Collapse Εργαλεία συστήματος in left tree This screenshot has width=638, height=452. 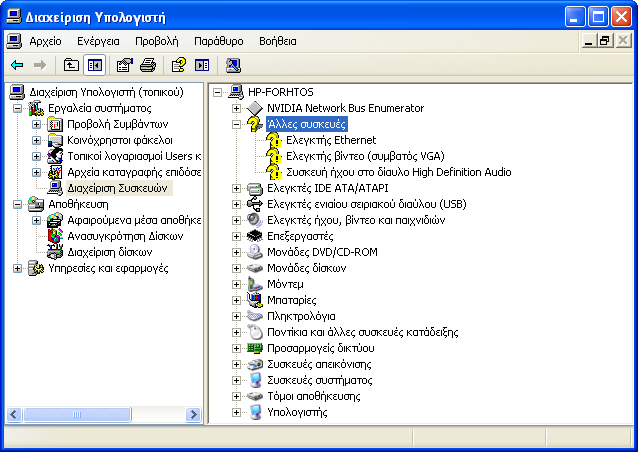point(17,108)
